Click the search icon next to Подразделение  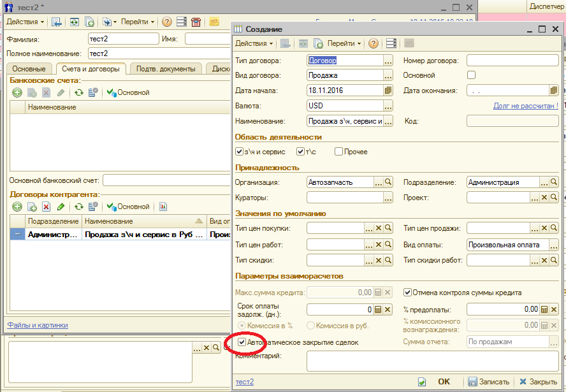pos(554,182)
